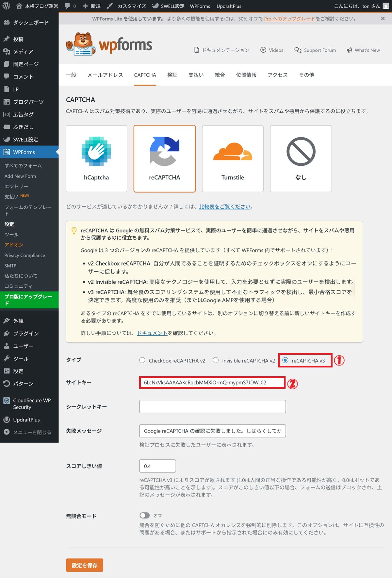Select the Turnstile cloud icon

coord(233,152)
